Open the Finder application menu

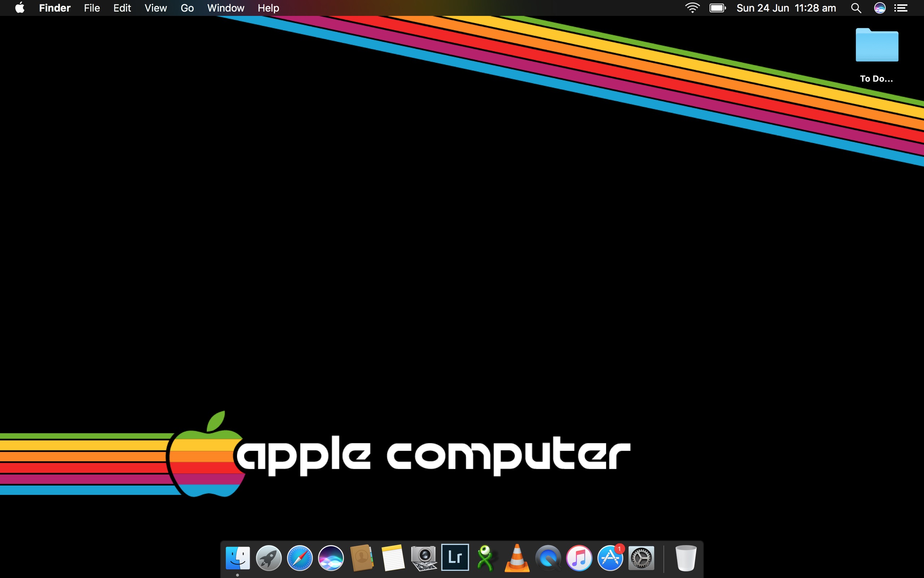point(55,8)
